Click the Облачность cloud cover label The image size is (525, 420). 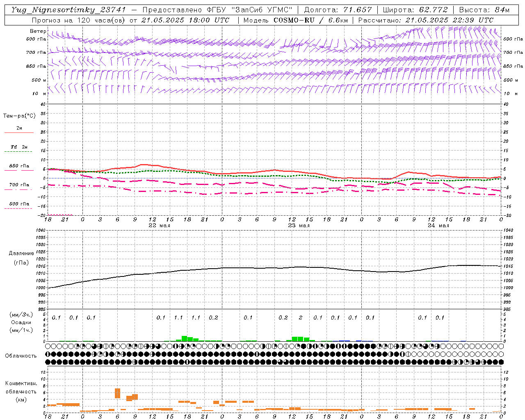point(21,356)
